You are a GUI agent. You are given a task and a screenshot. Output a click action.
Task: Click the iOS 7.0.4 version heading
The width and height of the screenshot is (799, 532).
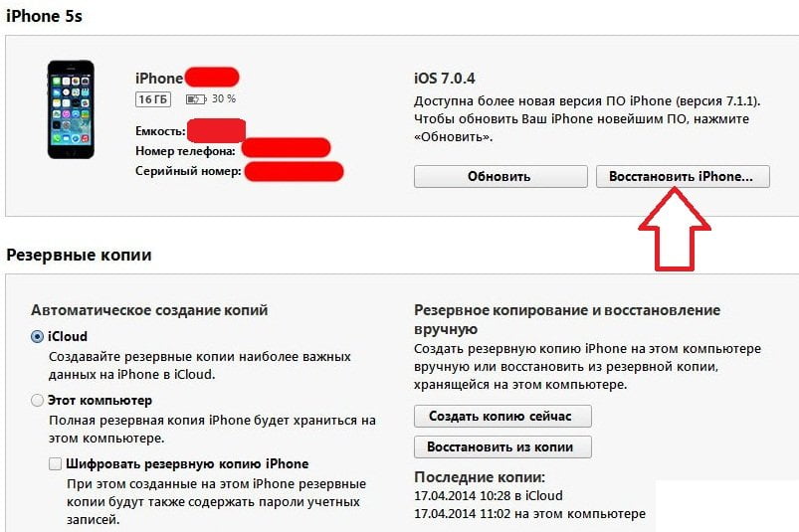click(x=445, y=79)
